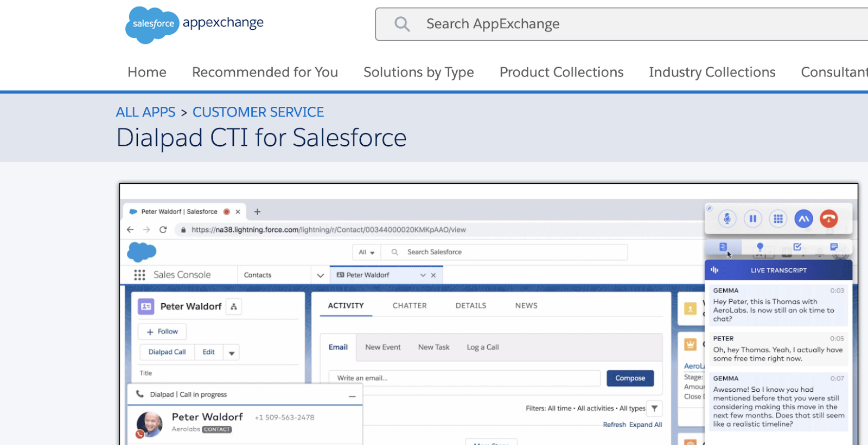Click the Salesforce cloud logo in the console
This screenshot has height=445, width=868.
tap(142, 252)
